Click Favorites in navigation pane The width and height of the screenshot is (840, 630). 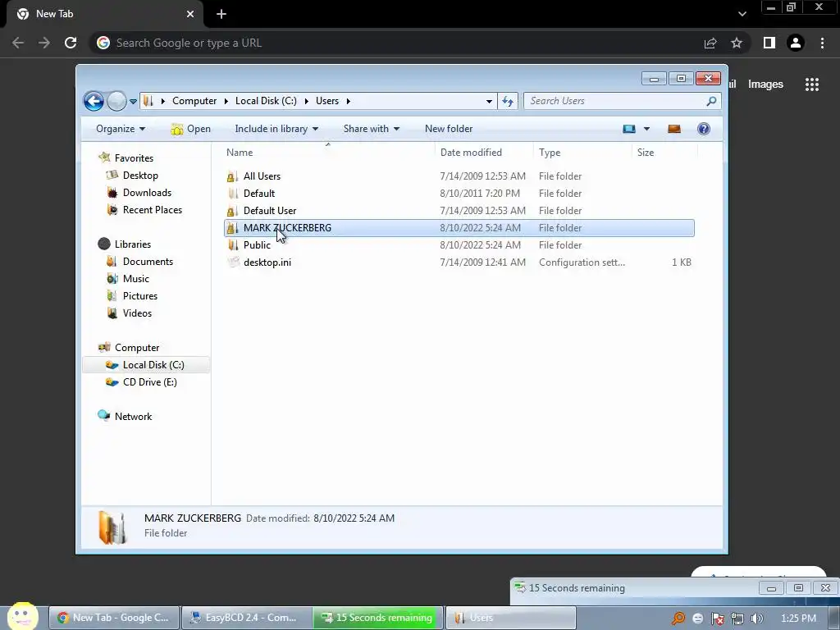[x=134, y=158]
